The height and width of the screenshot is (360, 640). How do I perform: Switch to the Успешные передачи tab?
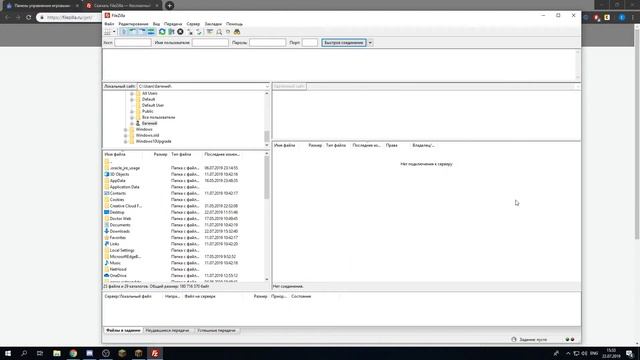point(216,331)
